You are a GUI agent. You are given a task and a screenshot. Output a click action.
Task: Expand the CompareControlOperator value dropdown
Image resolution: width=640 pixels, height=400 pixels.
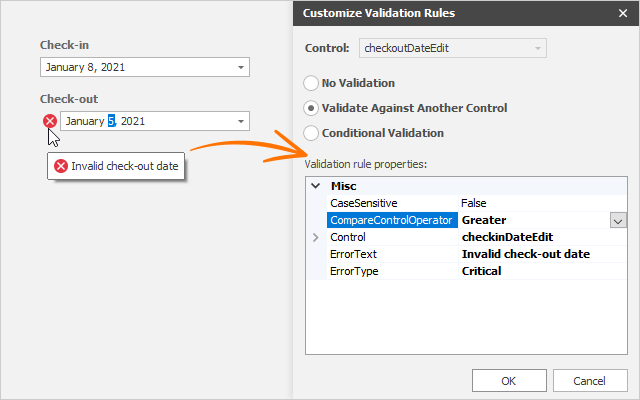pos(618,220)
